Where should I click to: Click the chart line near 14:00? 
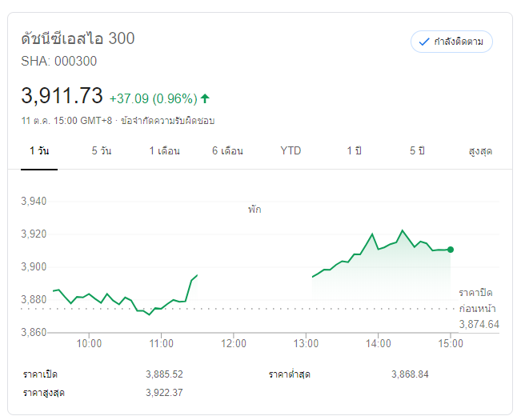coord(379,249)
